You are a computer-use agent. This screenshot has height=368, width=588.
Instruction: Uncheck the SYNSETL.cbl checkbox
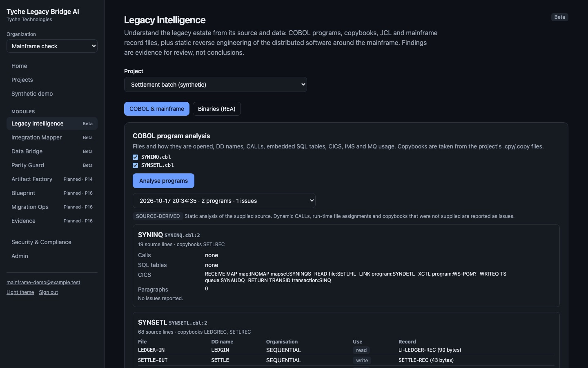(x=135, y=165)
